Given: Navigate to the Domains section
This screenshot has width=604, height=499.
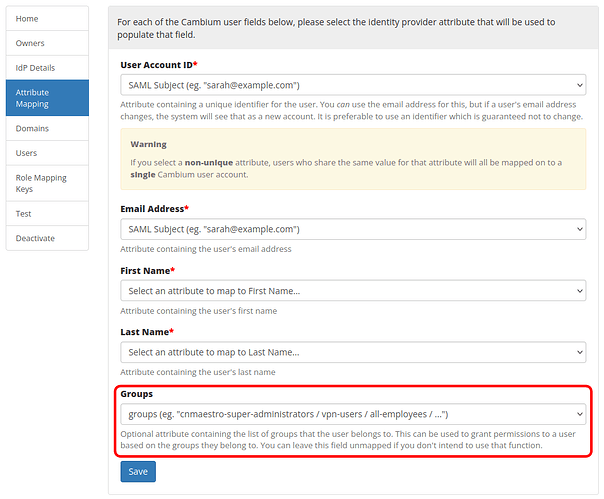Looking at the screenshot, I should click(x=47, y=129).
